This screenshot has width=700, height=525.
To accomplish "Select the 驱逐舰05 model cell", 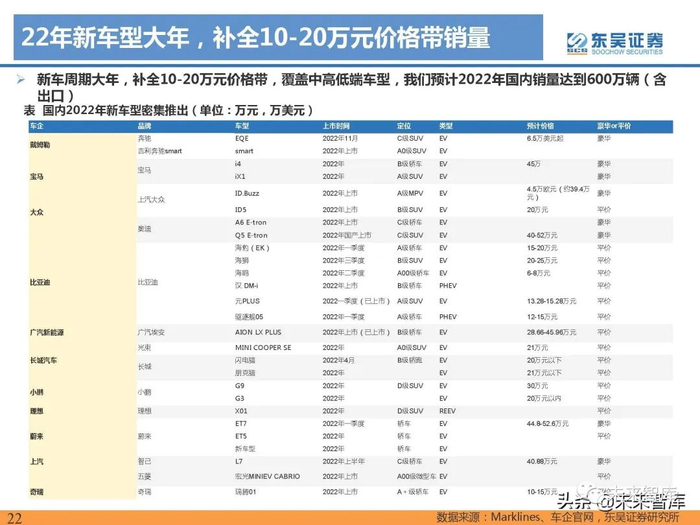I will coord(249,317).
